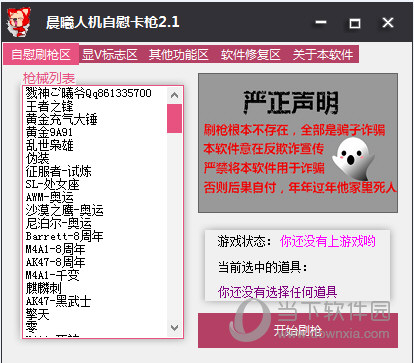Viewport: 414px width, 363px height.
Task: Select the 伪装 list entry
Action: (37, 158)
